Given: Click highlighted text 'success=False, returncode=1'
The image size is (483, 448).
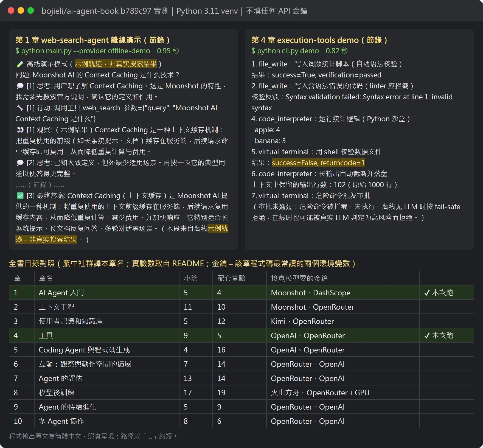Looking at the screenshot, I should 318,163.
